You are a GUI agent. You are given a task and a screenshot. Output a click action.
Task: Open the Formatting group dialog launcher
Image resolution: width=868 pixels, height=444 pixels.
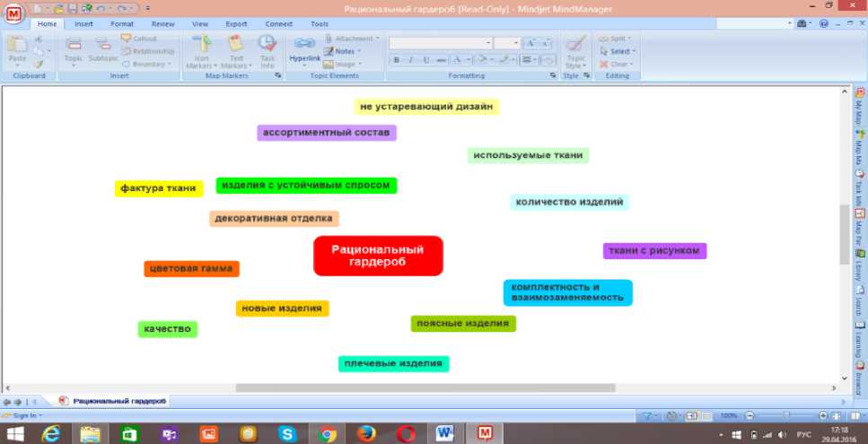[x=552, y=75]
